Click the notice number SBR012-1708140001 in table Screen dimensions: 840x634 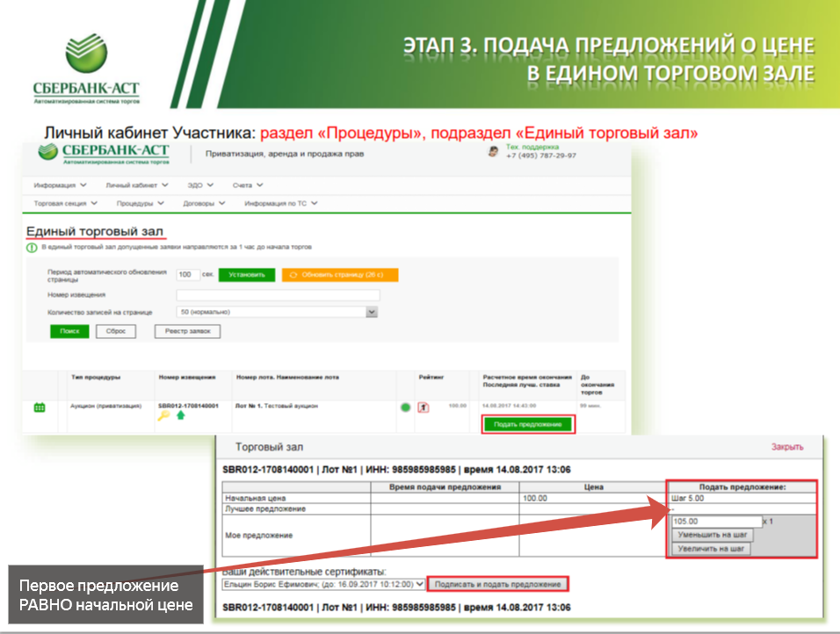tap(189, 406)
